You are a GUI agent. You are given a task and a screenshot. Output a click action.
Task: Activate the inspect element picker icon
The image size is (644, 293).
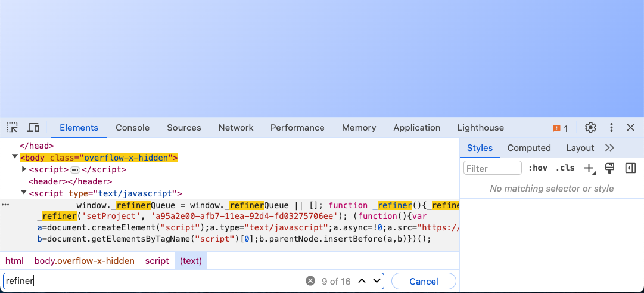point(13,128)
